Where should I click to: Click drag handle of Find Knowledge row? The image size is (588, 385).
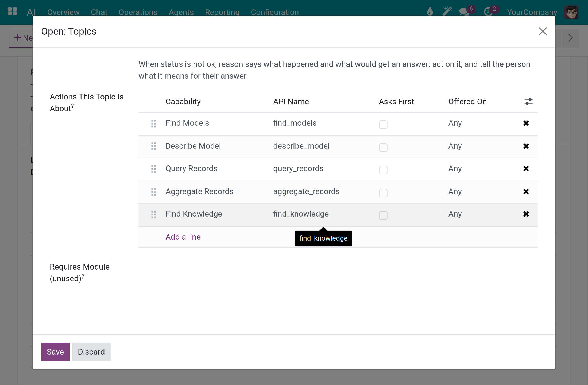tap(154, 214)
